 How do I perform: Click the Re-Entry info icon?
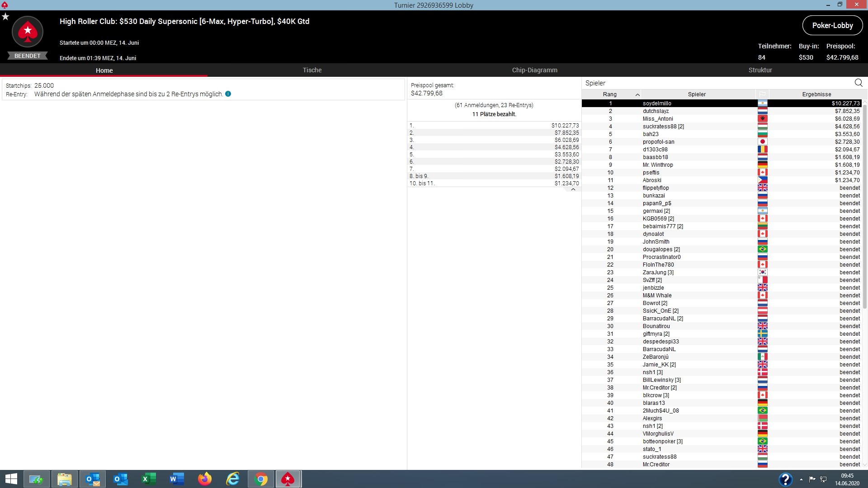point(228,94)
